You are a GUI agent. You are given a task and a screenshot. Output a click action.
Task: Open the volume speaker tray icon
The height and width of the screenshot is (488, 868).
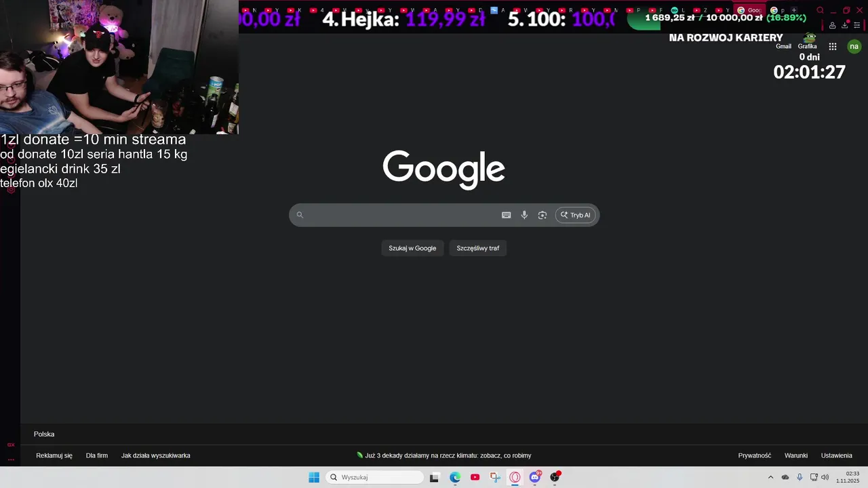[825, 477]
